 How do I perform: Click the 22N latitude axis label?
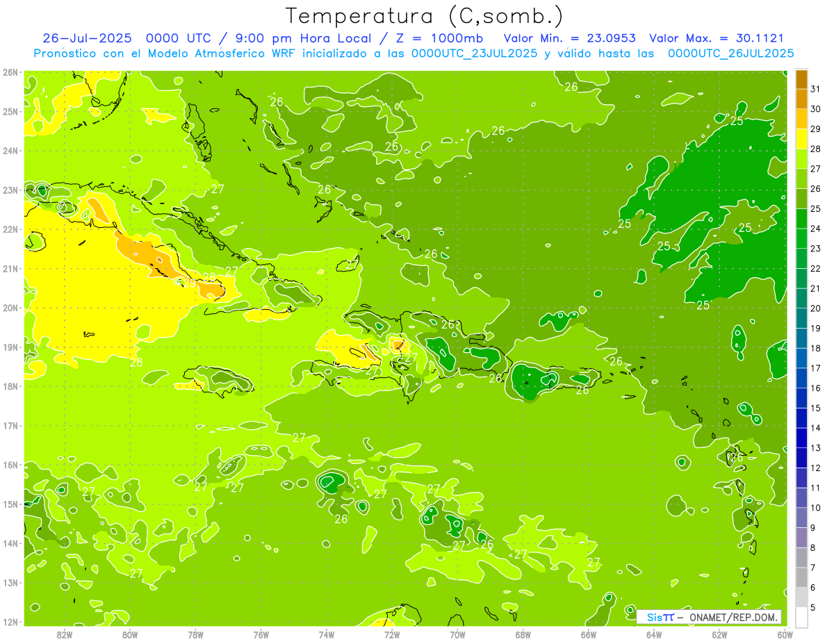[10, 229]
